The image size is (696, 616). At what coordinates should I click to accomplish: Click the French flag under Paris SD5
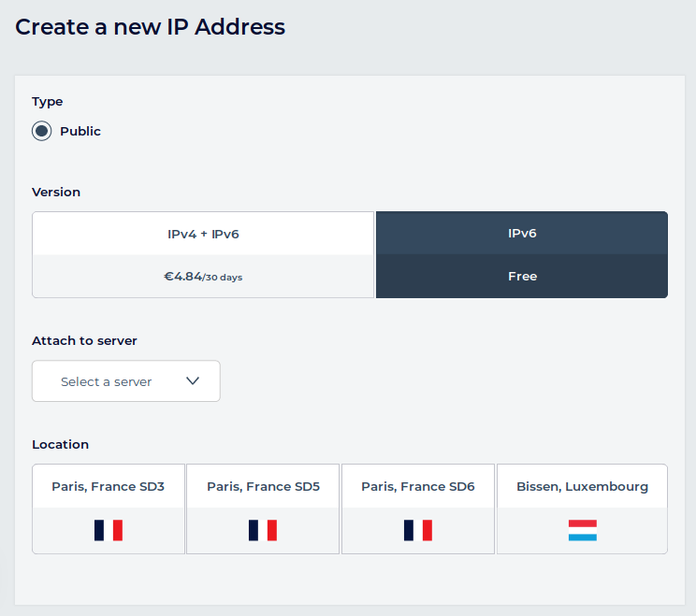[263, 531]
